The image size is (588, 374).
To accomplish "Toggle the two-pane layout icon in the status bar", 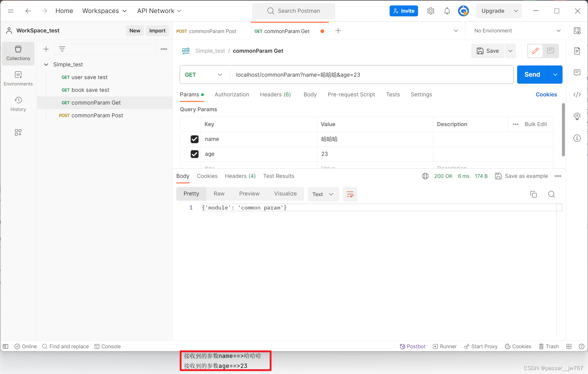I will click(x=569, y=346).
